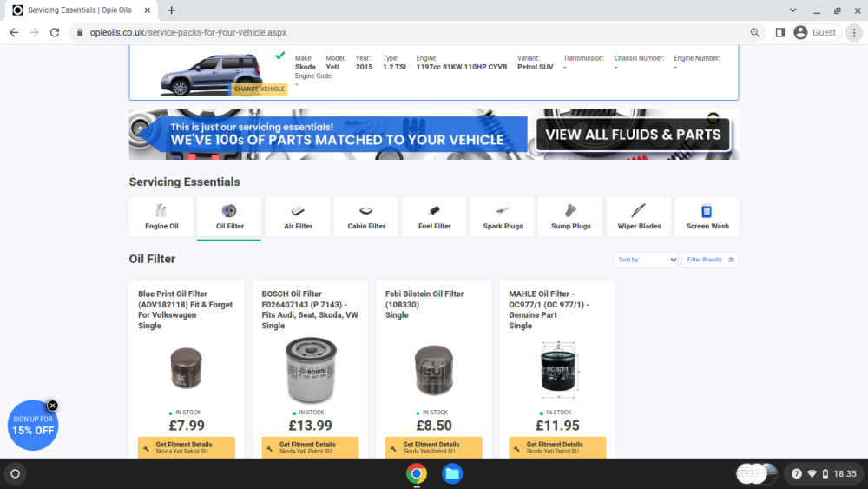
Task: Switch to the Fuel Filter tab
Action: (x=434, y=216)
